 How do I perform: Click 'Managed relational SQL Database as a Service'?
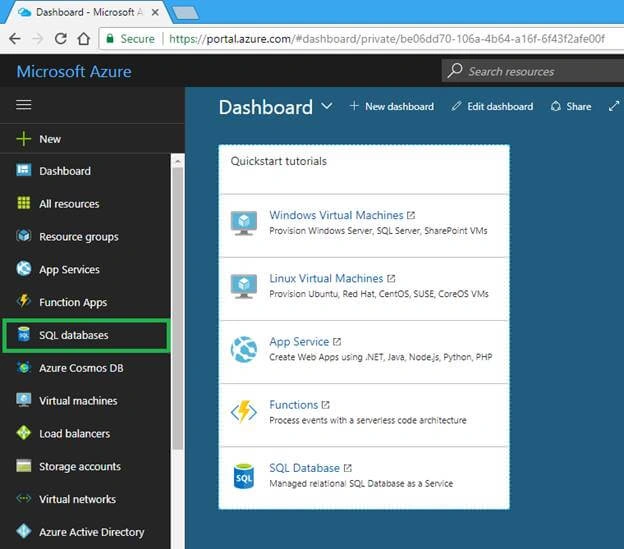pyautogui.click(x=361, y=484)
